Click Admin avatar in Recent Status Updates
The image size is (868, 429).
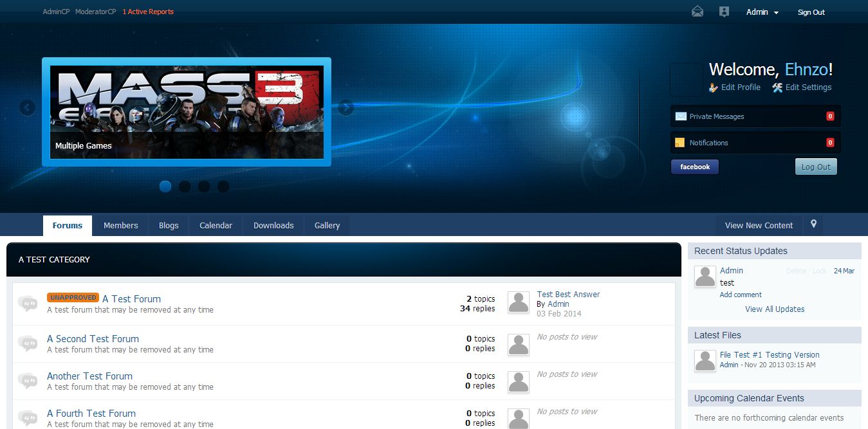pos(705,277)
